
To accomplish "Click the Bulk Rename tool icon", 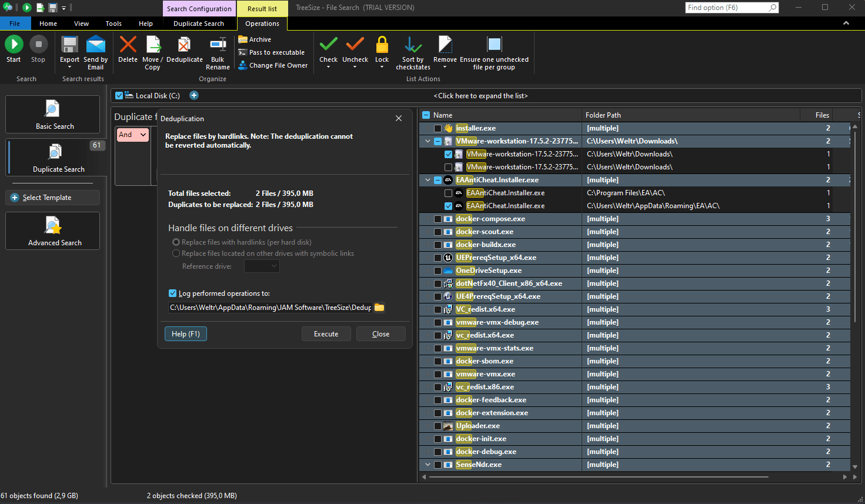I will click(x=218, y=46).
